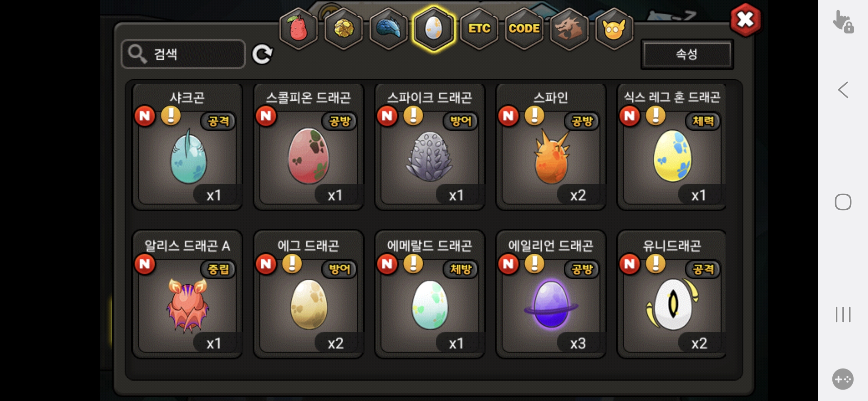Screen dimensions: 868x401
Task: Click the 검색 search field
Action: 183,54
